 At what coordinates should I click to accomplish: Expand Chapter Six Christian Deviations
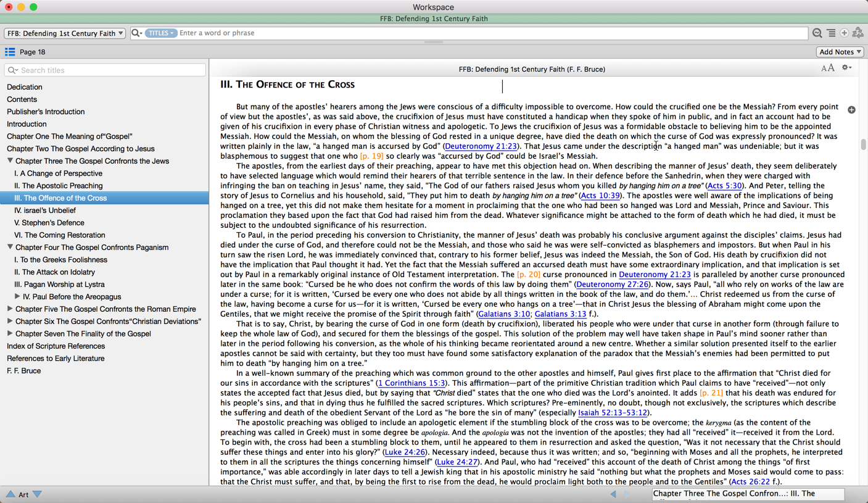10,321
